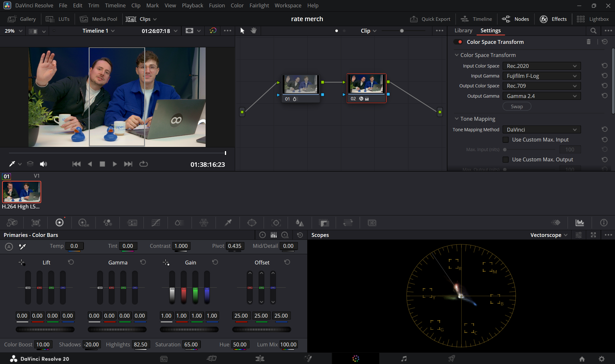Image resolution: width=615 pixels, height=364 pixels.
Task: Enable Use Custom Max. Output checkbox
Action: click(506, 160)
